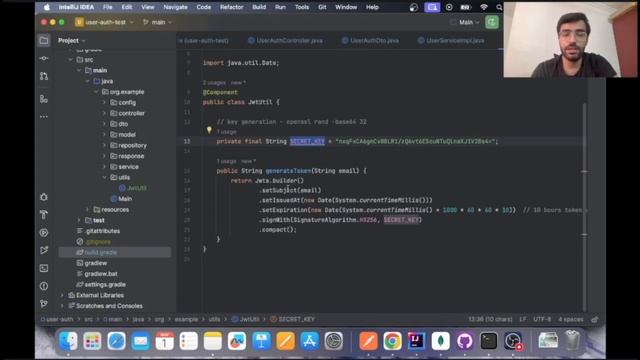Open Terminal from the dock
640x360 pixels.
tap(489, 341)
